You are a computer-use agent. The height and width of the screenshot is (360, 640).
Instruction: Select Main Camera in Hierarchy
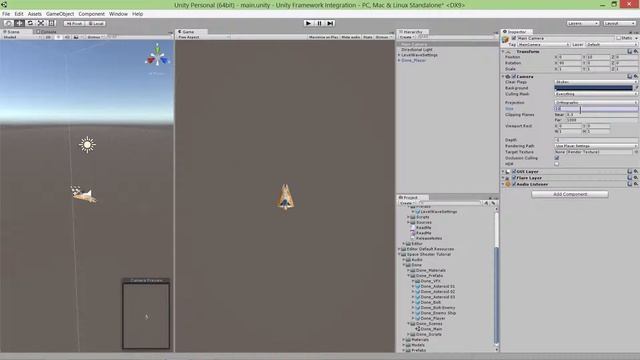click(447, 44)
